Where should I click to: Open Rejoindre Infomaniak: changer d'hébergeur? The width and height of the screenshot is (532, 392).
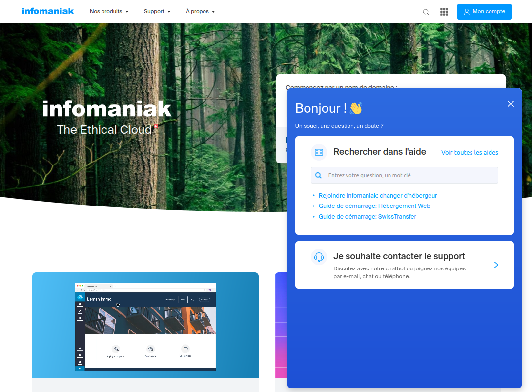(x=378, y=195)
